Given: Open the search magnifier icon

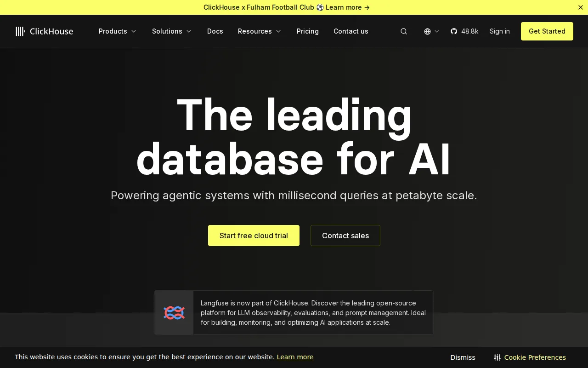Looking at the screenshot, I should point(404,31).
